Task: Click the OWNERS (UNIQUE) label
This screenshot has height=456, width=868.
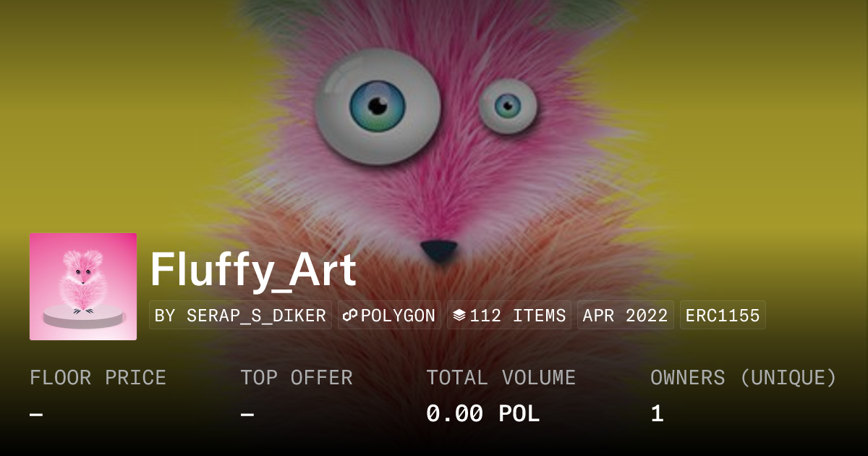Action: point(744,378)
